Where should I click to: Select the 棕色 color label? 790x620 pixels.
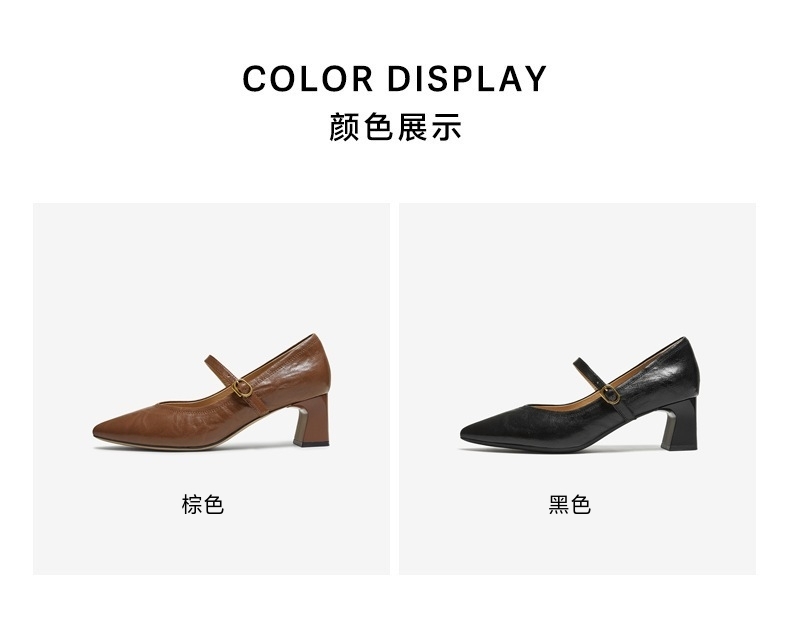pyautogui.click(x=203, y=504)
